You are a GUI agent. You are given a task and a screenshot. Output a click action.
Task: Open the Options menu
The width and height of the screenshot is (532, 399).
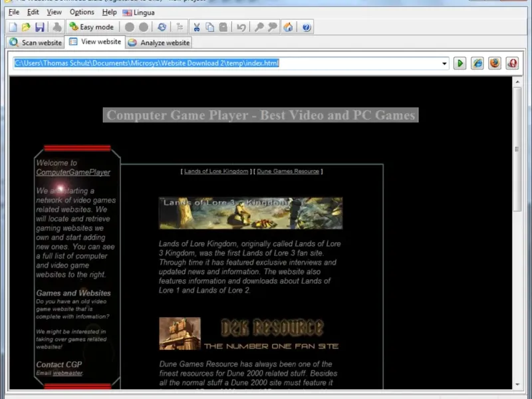pos(82,12)
